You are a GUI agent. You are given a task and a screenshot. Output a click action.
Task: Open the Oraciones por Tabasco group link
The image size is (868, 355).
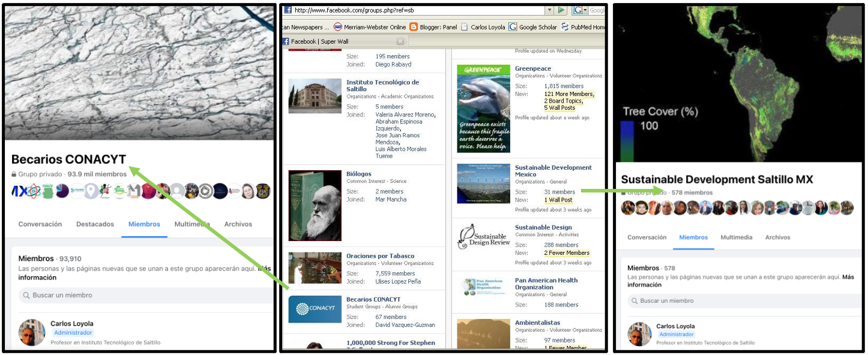point(380,255)
